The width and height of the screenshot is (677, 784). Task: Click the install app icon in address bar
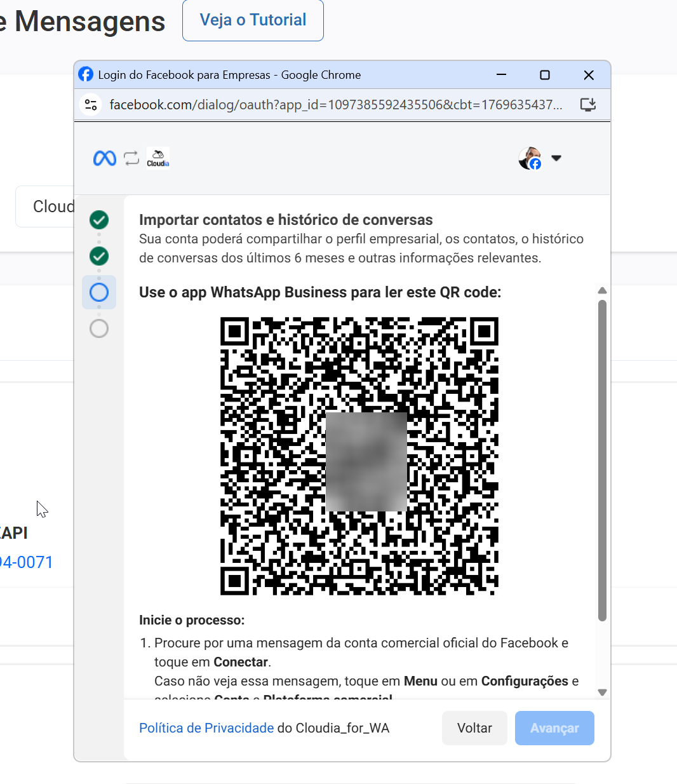[x=588, y=104]
